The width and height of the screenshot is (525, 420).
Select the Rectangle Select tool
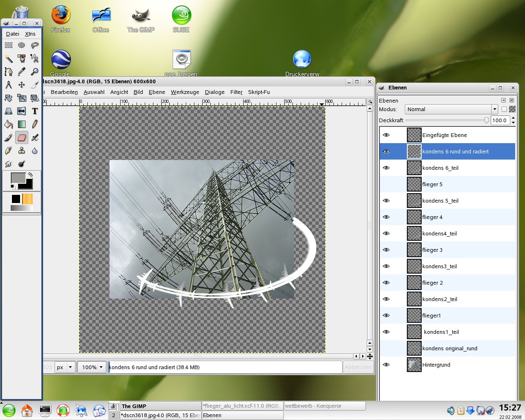point(9,45)
